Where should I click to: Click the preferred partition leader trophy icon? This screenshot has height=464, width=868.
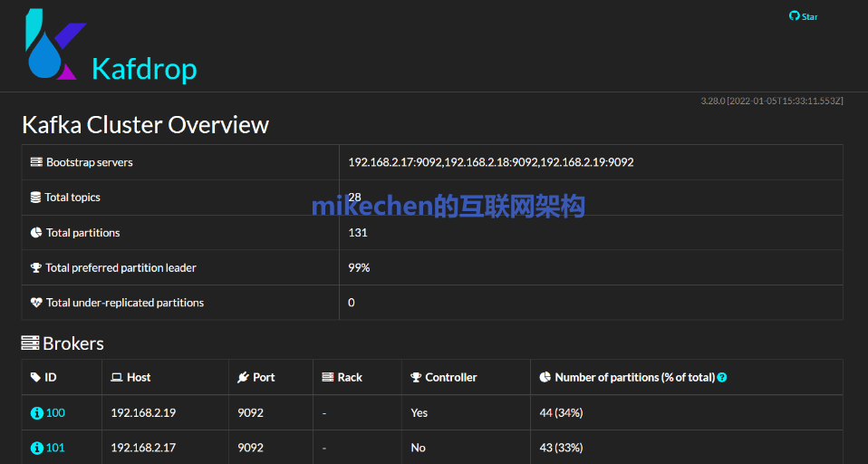coord(36,268)
